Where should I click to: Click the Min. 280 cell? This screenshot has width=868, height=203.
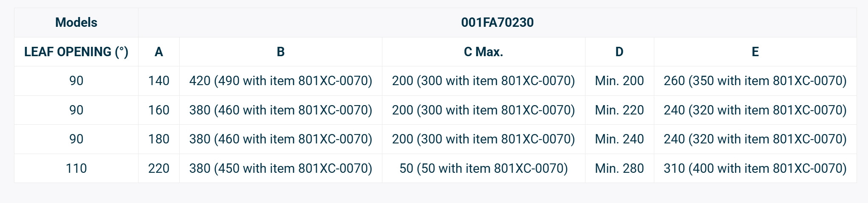pos(619,169)
